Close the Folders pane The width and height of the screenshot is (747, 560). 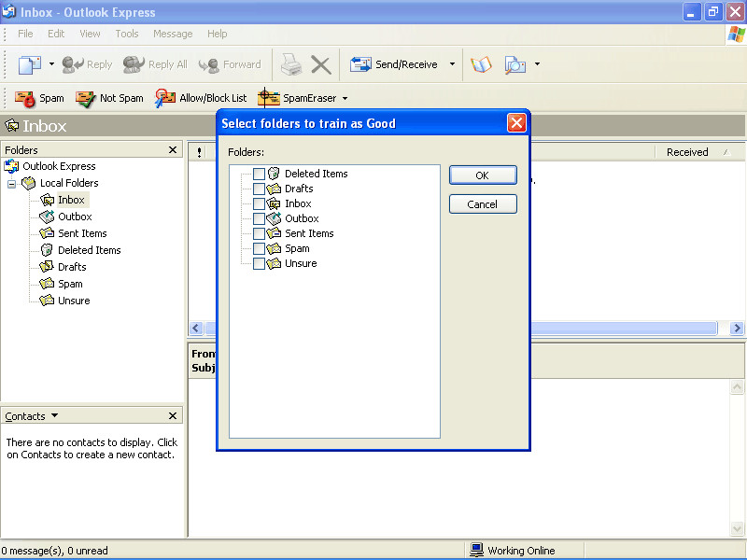click(173, 150)
